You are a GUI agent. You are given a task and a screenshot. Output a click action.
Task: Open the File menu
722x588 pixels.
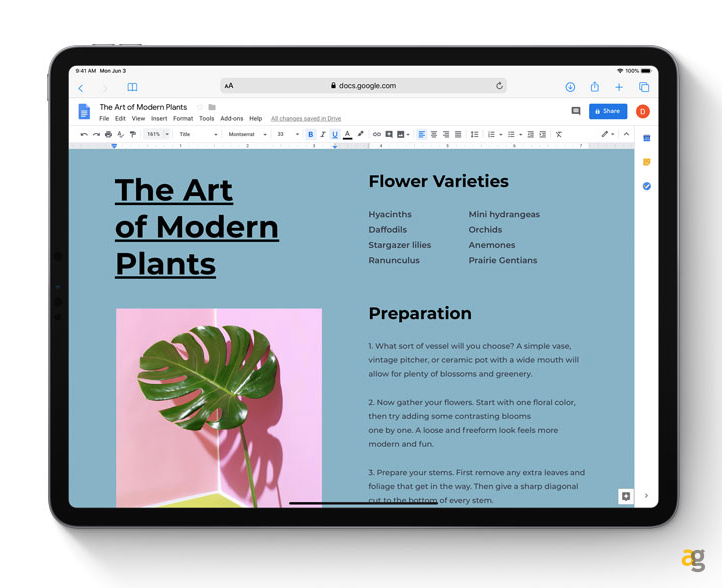tap(104, 118)
